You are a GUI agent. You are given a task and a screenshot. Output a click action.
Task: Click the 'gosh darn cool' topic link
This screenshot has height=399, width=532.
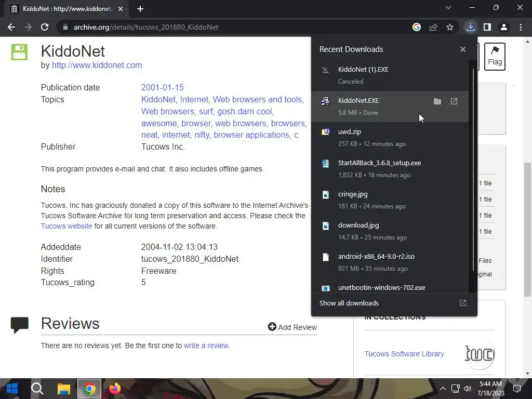pyautogui.click(x=245, y=111)
